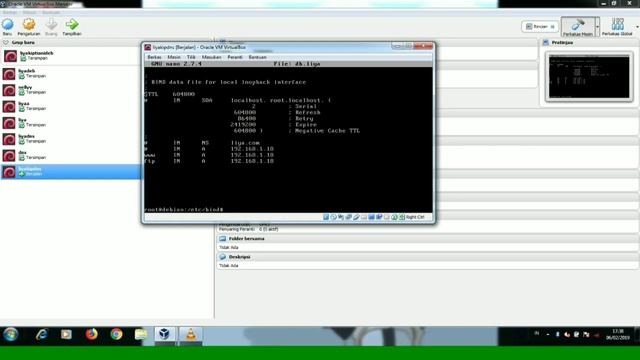
Task: Click the Baru (new VM) toolbar icon
Action: point(8,25)
